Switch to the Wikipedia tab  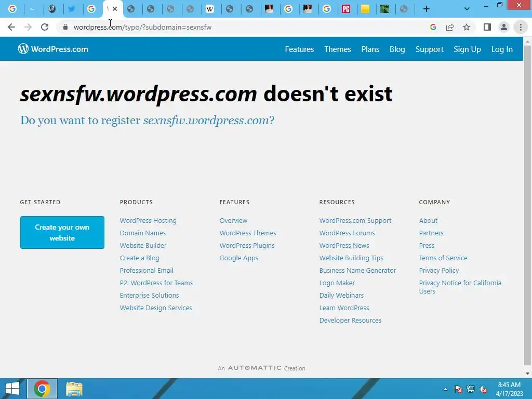pos(210,9)
